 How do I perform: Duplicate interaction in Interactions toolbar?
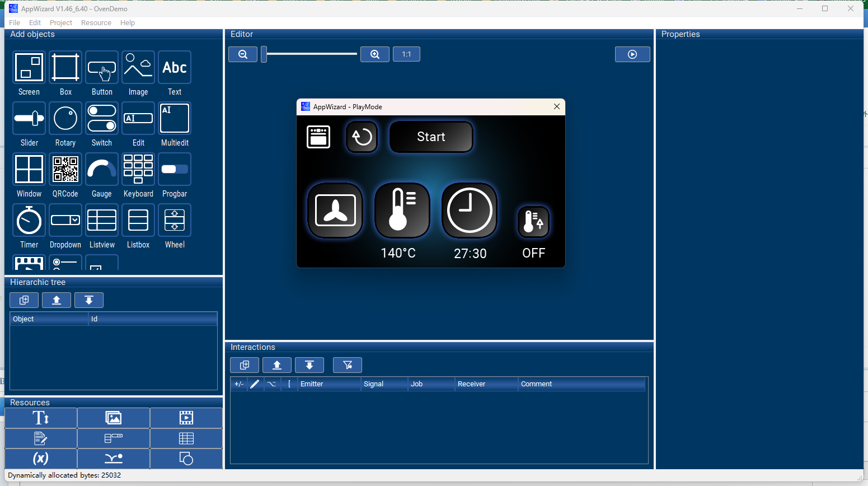[245, 365]
